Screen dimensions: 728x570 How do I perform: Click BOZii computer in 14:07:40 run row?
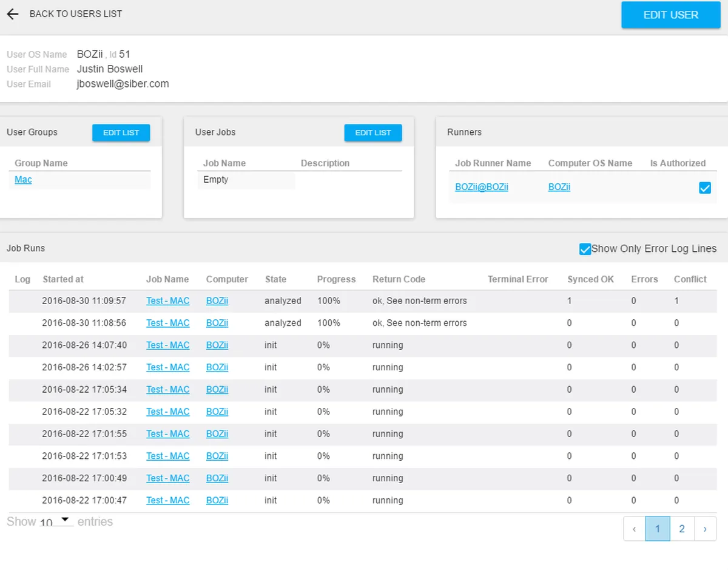coord(217,345)
